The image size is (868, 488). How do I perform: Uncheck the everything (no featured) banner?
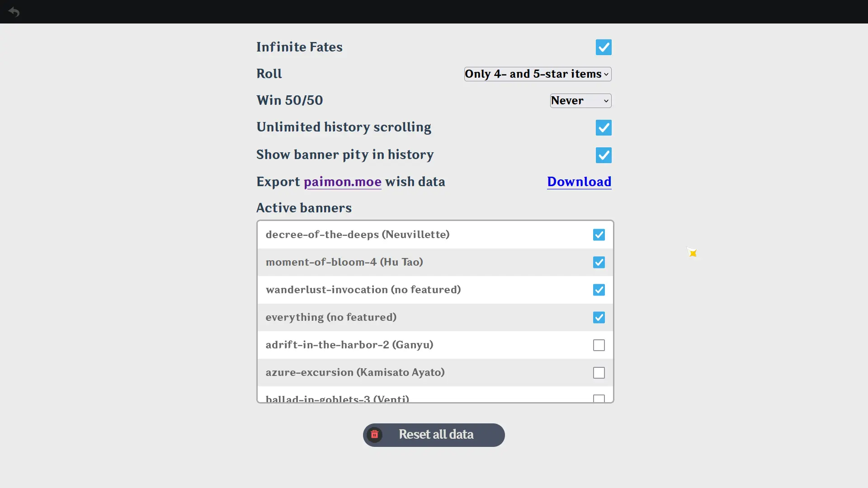599,318
